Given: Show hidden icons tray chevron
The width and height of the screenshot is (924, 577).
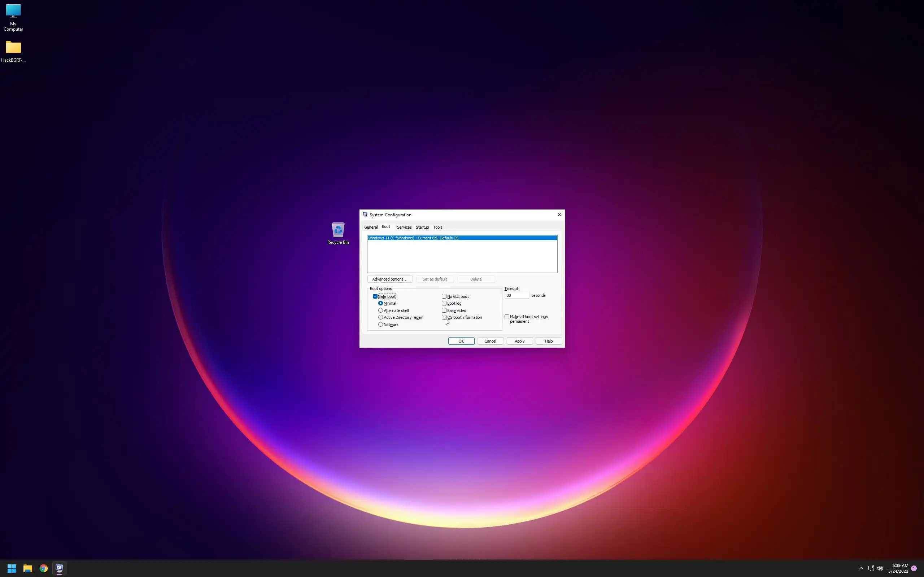Looking at the screenshot, I should 861,568.
